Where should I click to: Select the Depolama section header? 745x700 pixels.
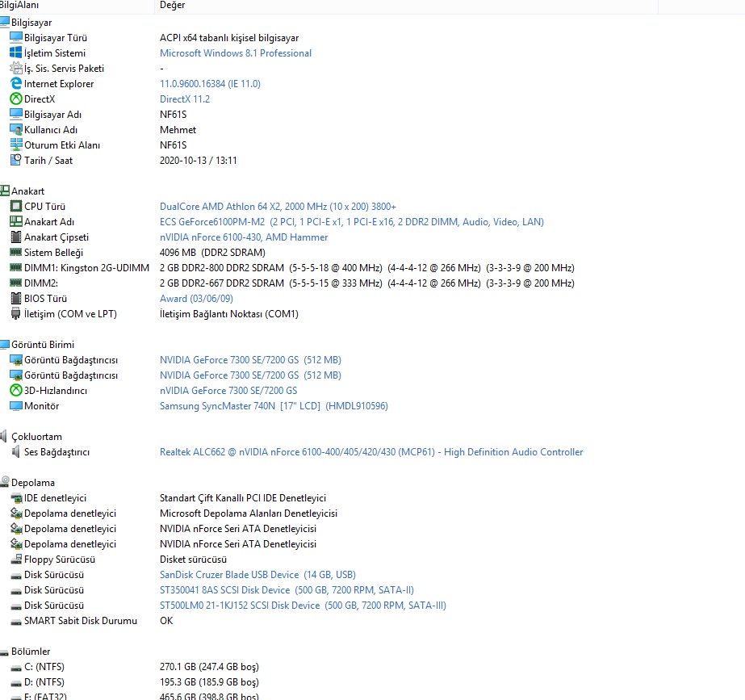tap(32, 483)
